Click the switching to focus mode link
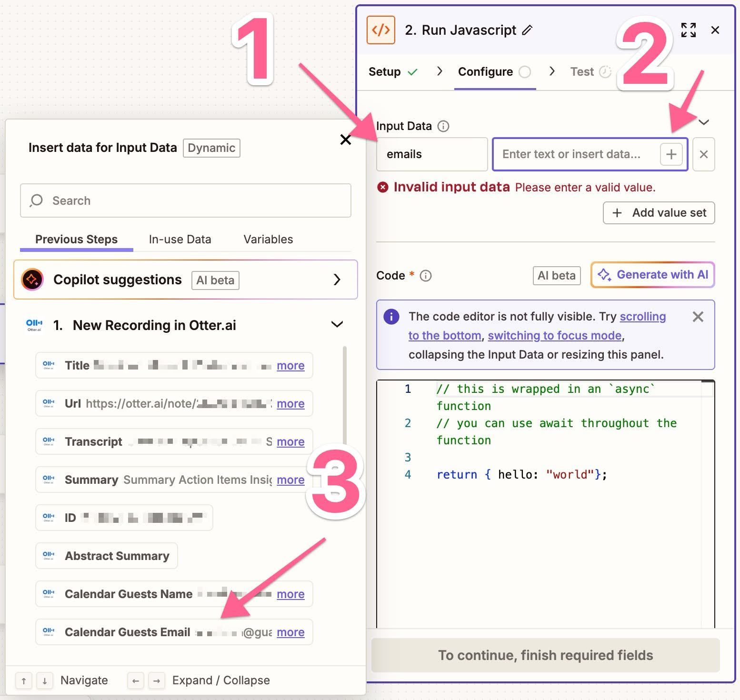 coord(554,335)
